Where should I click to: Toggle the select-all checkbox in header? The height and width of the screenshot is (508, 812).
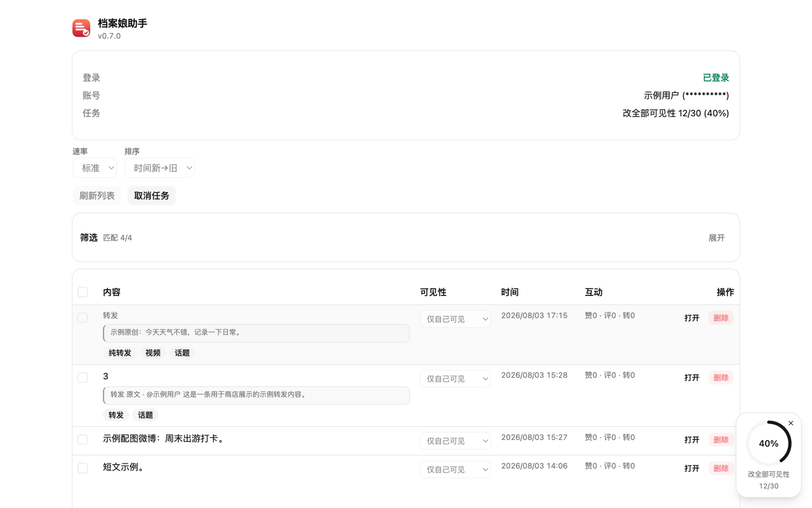(82, 292)
